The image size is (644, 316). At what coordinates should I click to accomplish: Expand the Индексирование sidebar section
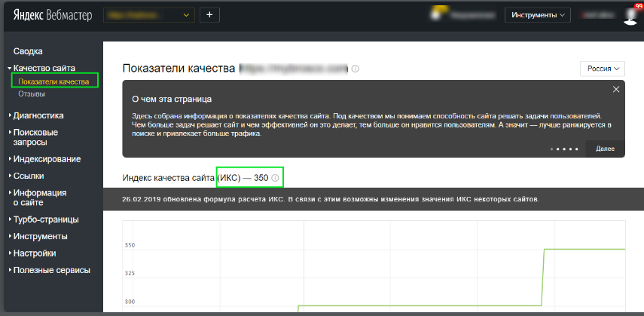tap(44, 159)
